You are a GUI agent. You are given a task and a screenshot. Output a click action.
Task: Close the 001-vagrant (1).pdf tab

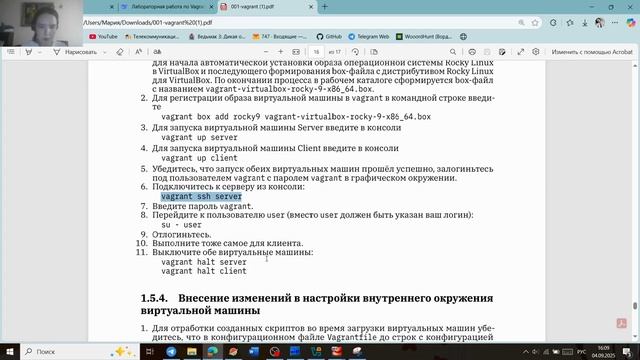click(311, 7)
